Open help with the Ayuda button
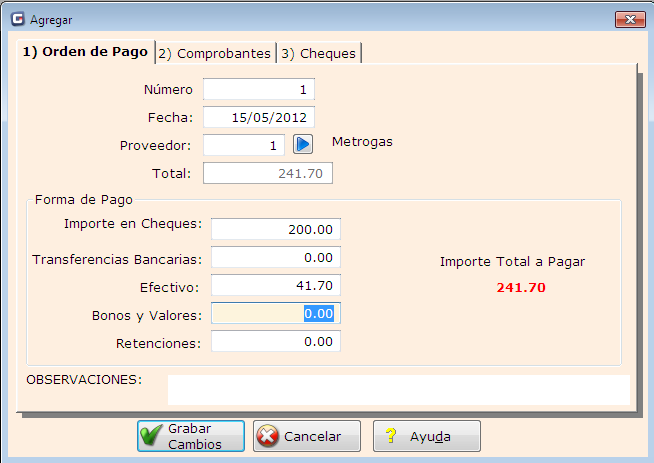 tap(427, 436)
